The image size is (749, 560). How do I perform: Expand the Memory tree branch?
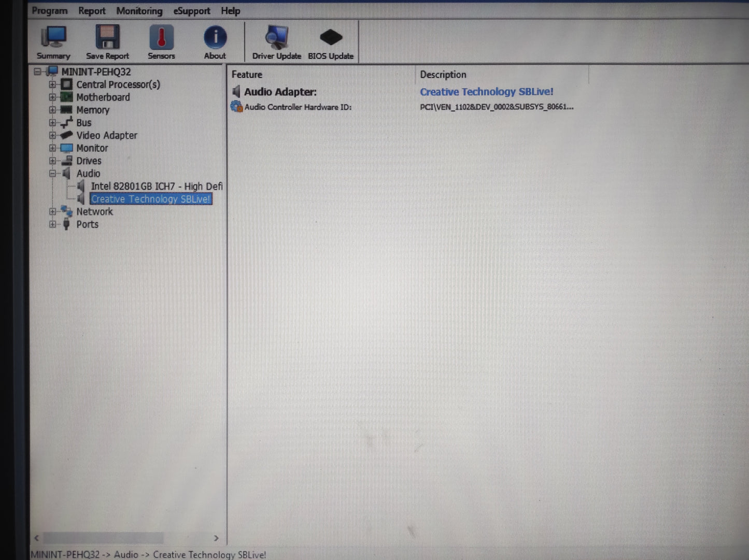click(x=52, y=110)
